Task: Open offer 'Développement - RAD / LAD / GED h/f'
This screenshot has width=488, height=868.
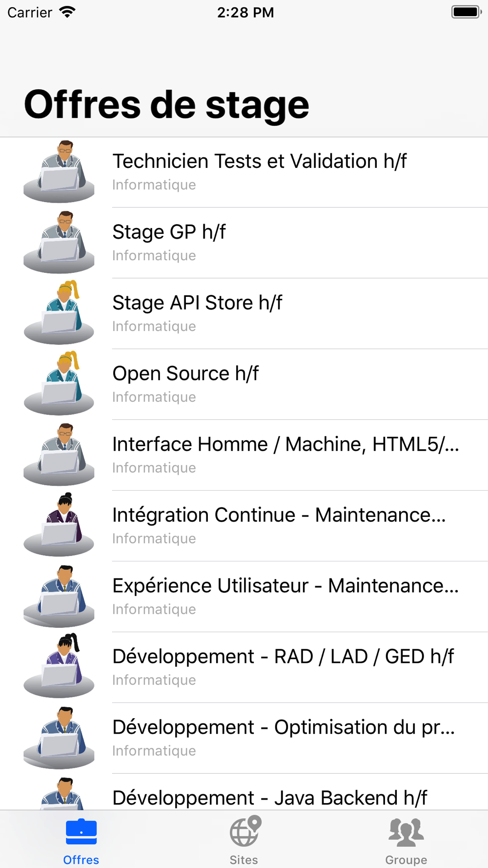Action: click(x=244, y=668)
